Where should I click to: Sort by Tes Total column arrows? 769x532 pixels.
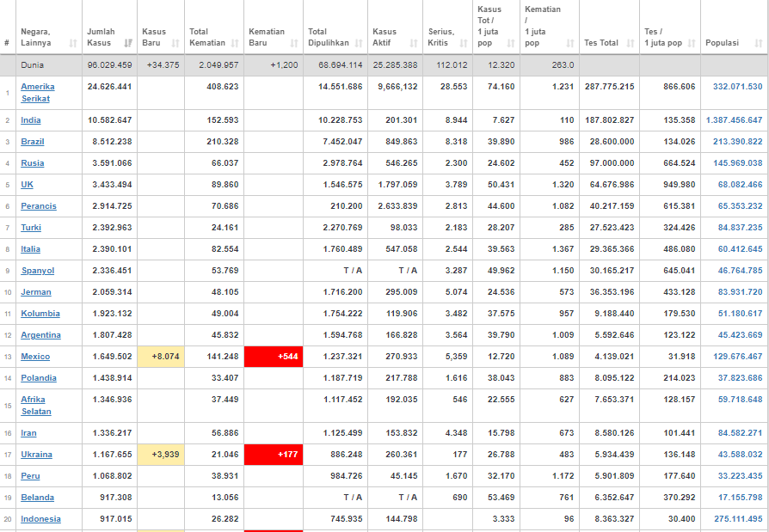click(631, 43)
